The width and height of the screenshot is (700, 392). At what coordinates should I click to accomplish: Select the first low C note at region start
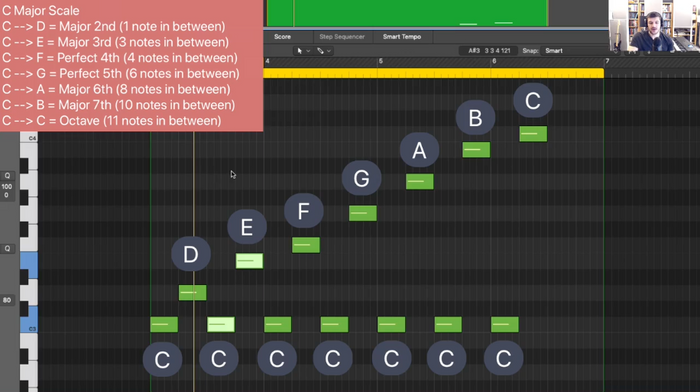coord(164,325)
